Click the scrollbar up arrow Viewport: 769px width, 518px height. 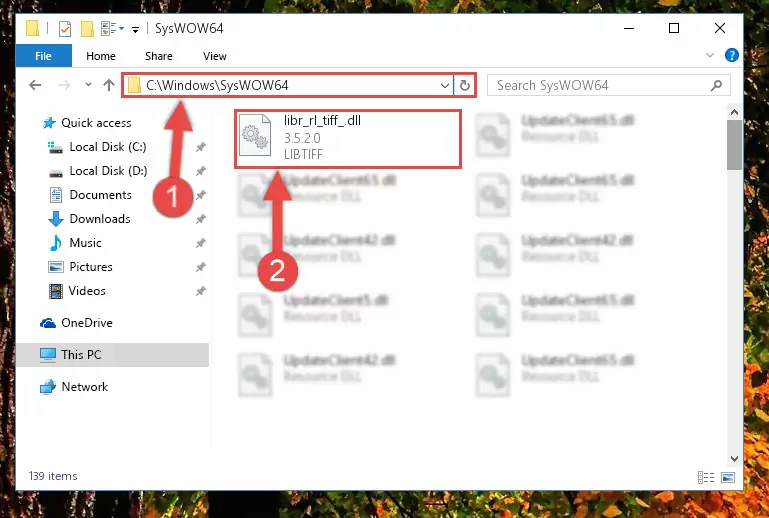pyautogui.click(x=734, y=112)
